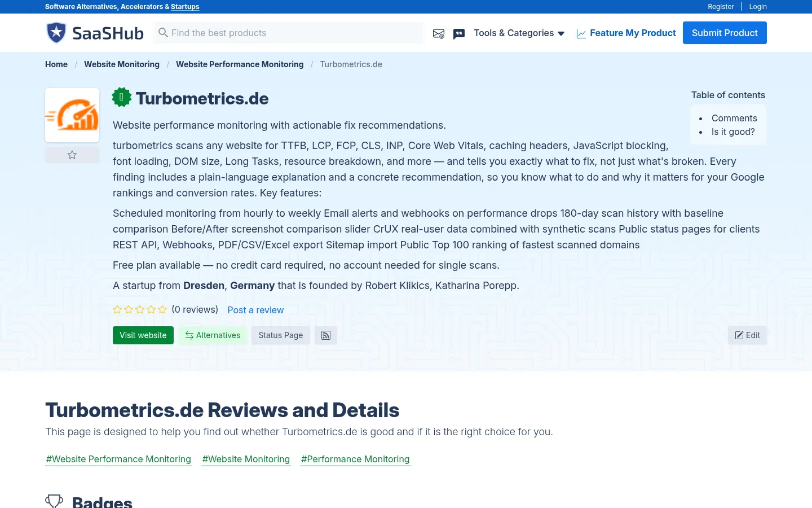Open #Website Performance Monitoring tag
Viewport: 812px width, 508px height.
(118, 459)
